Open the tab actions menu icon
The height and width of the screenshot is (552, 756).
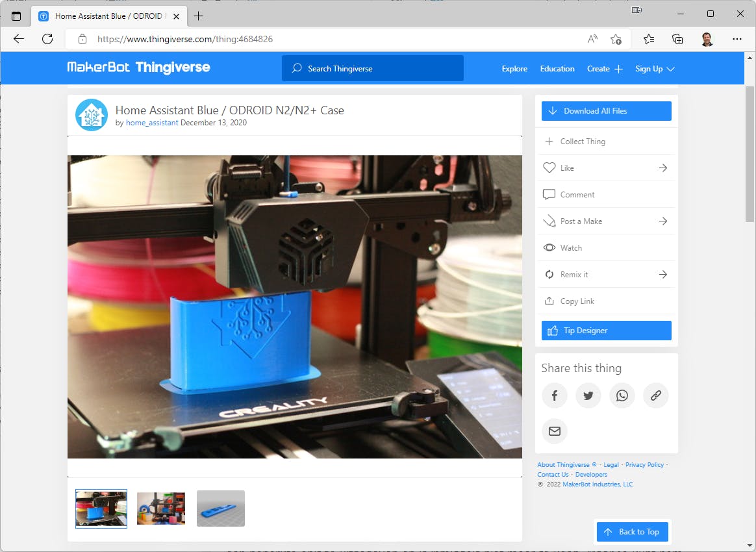(16, 16)
